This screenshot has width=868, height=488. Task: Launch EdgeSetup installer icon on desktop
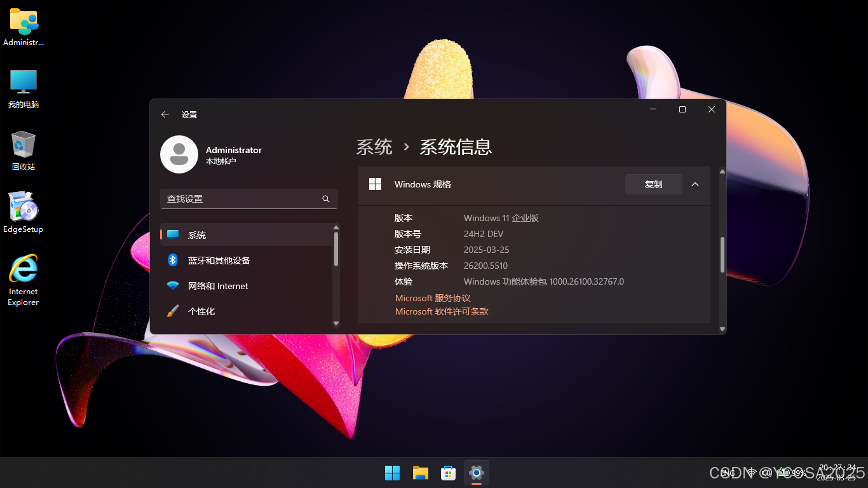coord(24,213)
